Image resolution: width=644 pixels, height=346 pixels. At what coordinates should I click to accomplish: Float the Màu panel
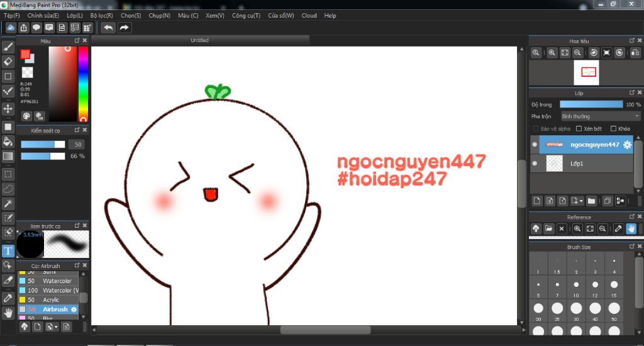tap(77, 40)
